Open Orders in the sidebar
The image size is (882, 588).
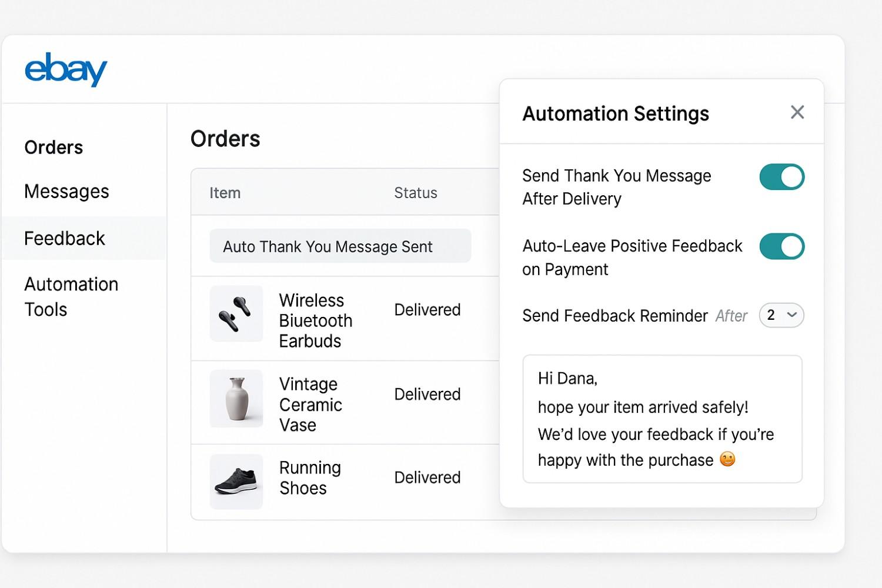click(x=54, y=147)
